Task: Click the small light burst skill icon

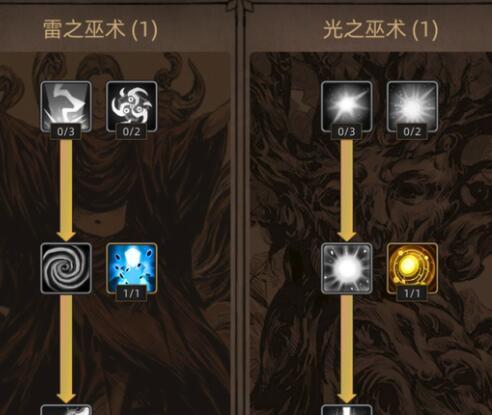Action: 346,106
